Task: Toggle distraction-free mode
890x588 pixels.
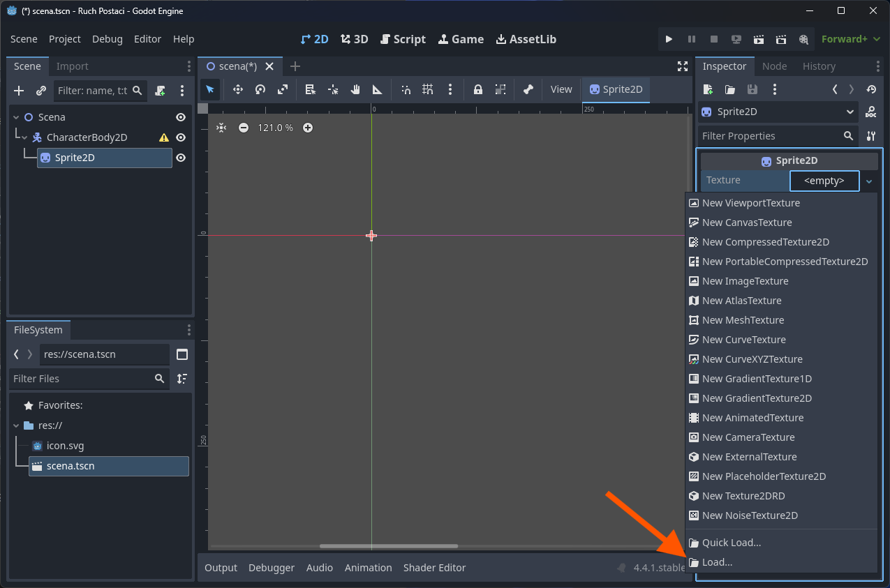Action: coord(683,66)
